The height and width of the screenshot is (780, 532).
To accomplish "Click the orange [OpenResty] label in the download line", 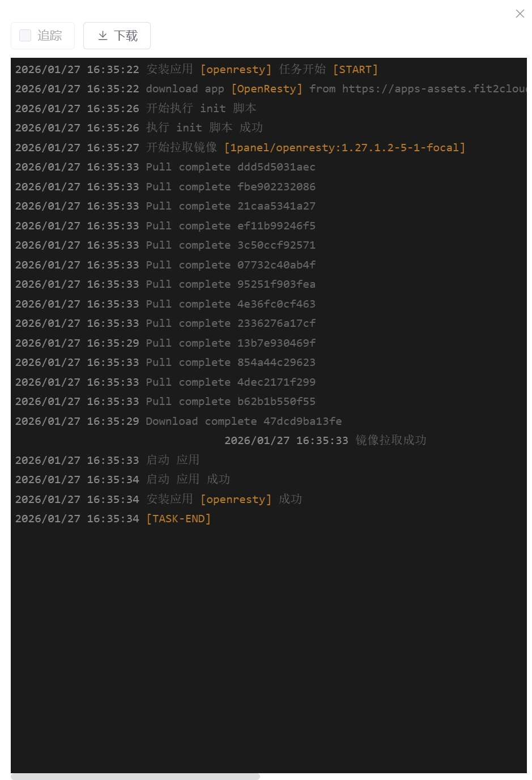I will [266, 89].
